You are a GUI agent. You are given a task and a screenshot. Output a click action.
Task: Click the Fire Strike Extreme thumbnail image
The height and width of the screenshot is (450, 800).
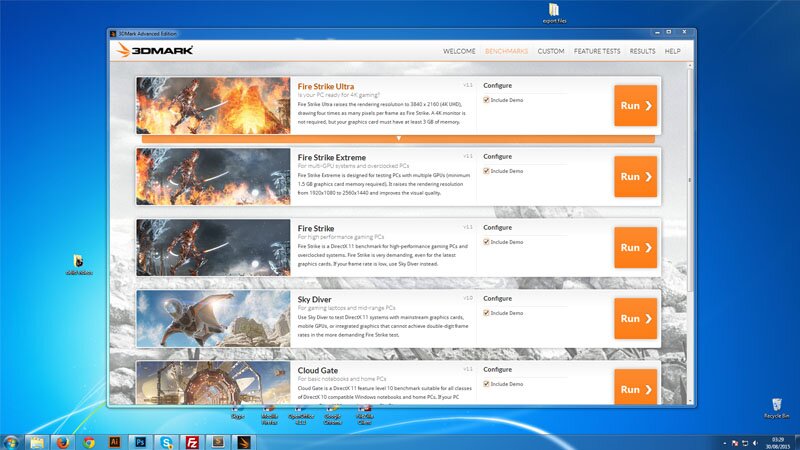click(x=213, y=177)
